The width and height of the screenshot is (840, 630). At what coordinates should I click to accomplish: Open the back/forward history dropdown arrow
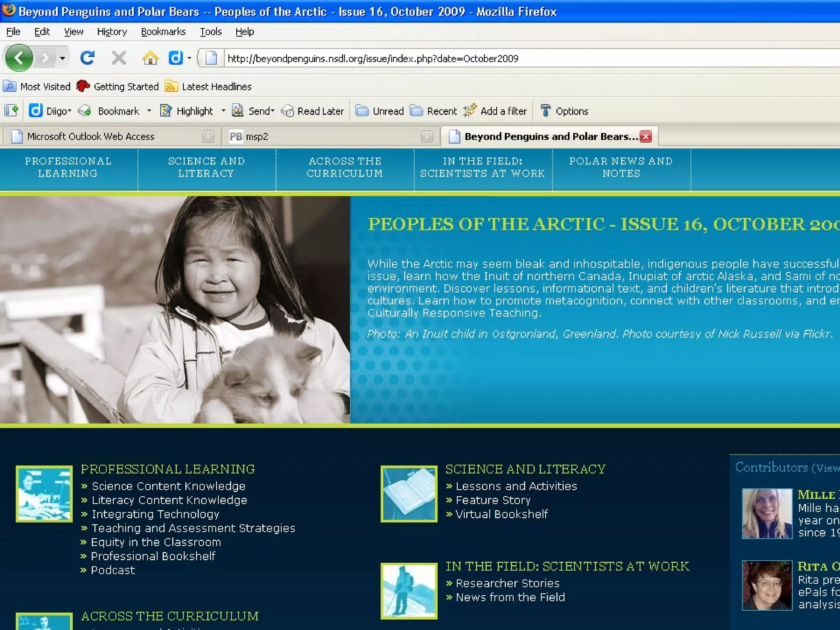62,58
